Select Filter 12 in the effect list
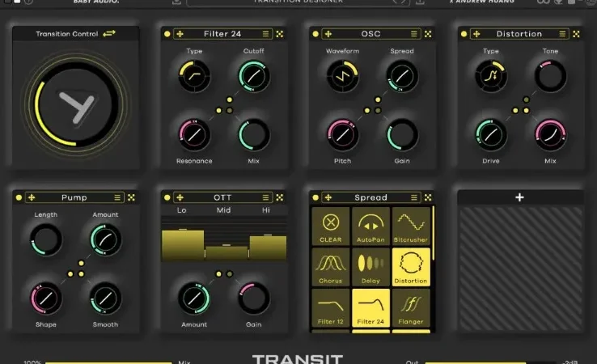 (x=331, y=307)
